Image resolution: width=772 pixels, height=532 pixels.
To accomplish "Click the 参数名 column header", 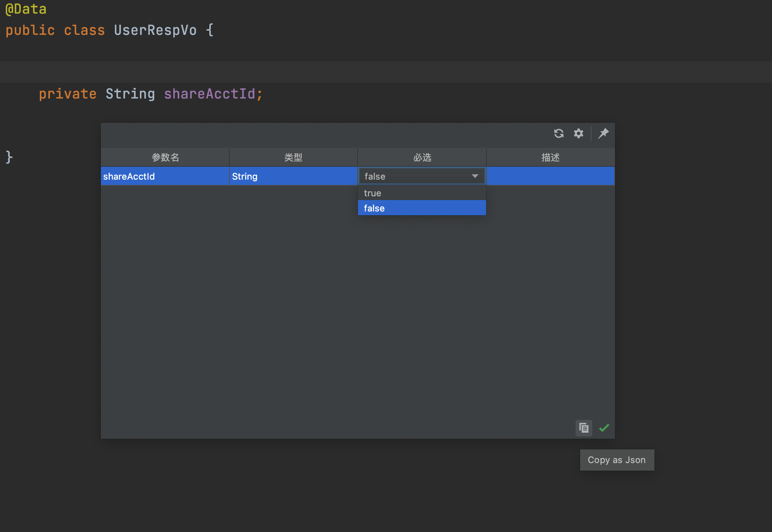I will point(165,157).
